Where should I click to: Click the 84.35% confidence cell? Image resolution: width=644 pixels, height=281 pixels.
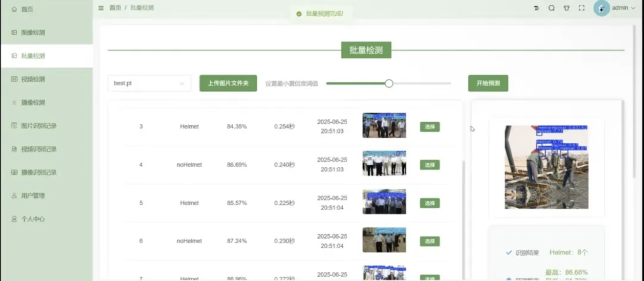237,127
